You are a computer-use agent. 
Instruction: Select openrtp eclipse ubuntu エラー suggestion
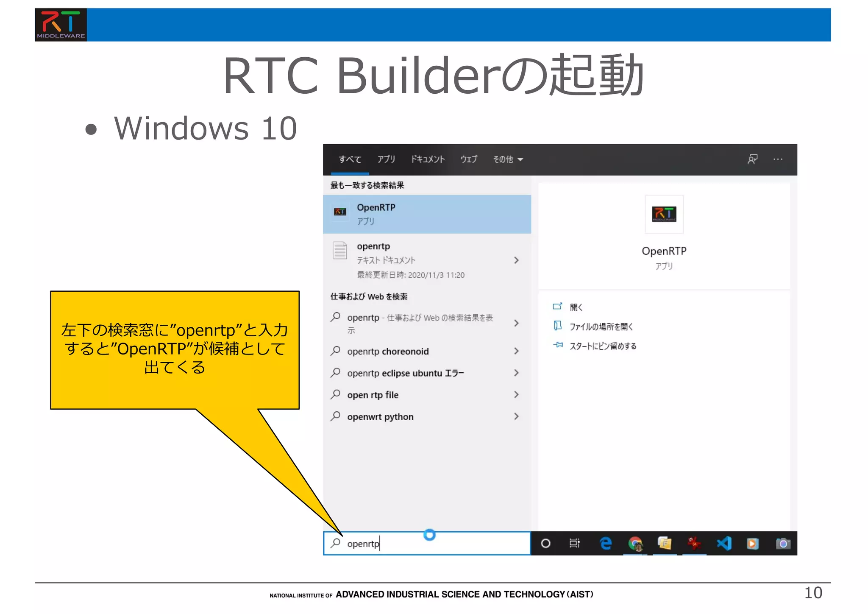coord(427,373)
